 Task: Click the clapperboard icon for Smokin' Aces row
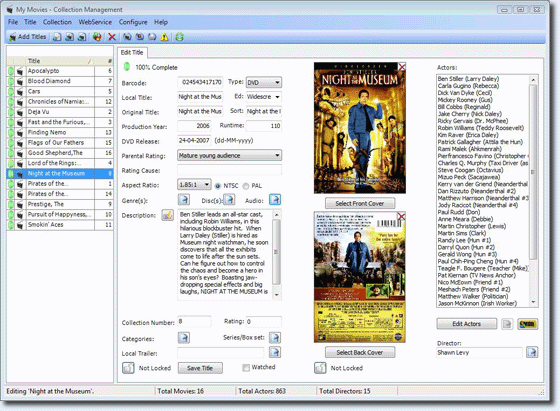click(x=20, y=225)
